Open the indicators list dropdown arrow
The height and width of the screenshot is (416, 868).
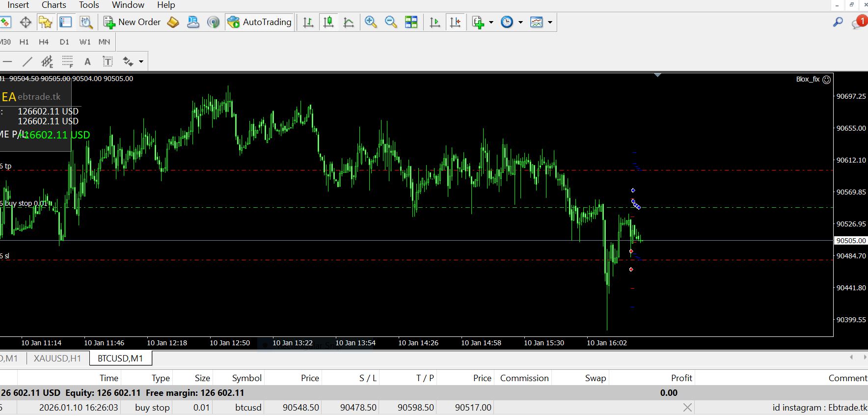coord(491,22)
